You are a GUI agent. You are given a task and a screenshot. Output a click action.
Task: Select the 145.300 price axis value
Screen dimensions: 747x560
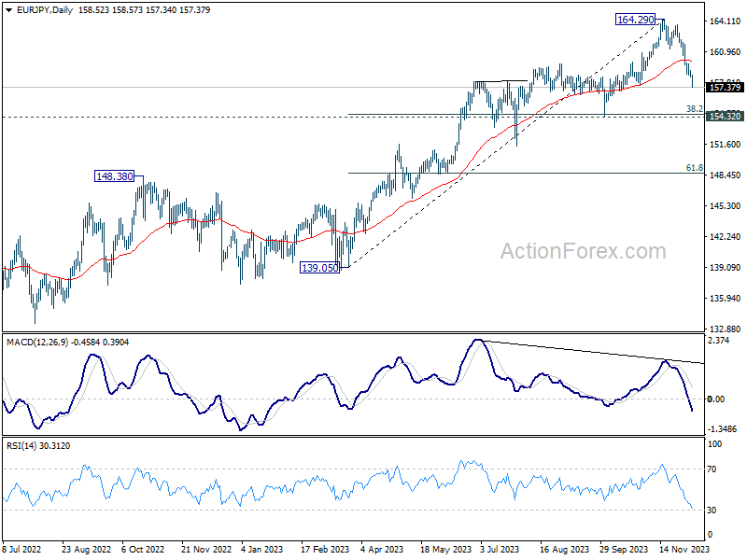click(x=726, y=205)
